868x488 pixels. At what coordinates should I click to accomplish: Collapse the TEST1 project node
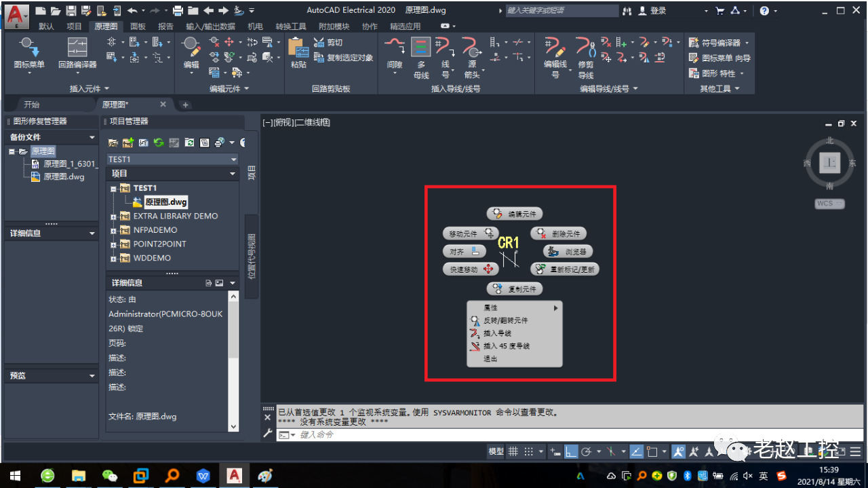tap(113, 189)
